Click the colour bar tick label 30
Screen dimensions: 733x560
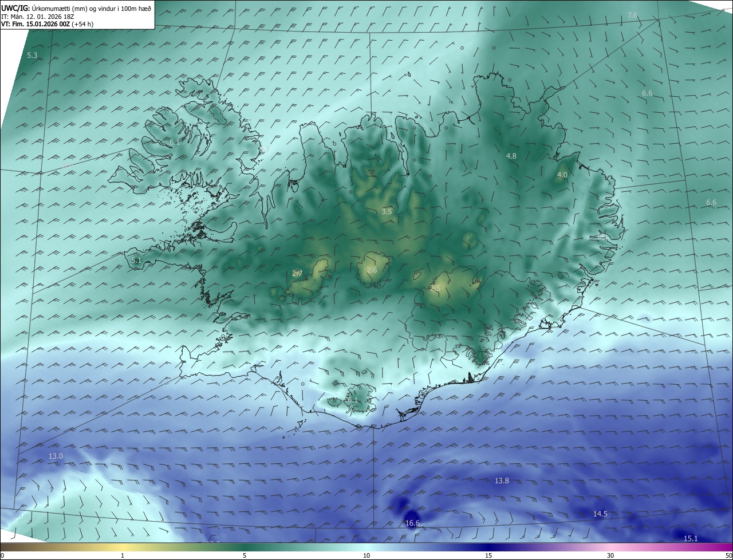click(610, 555)
